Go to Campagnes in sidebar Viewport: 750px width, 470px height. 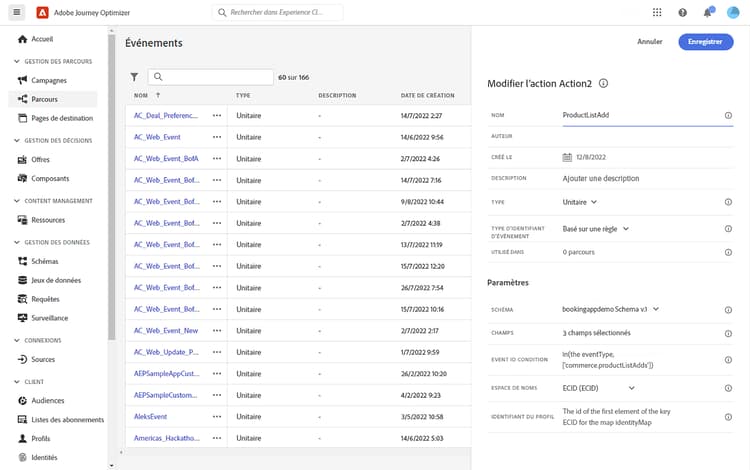pyautogui.click(x=49, y=80)
